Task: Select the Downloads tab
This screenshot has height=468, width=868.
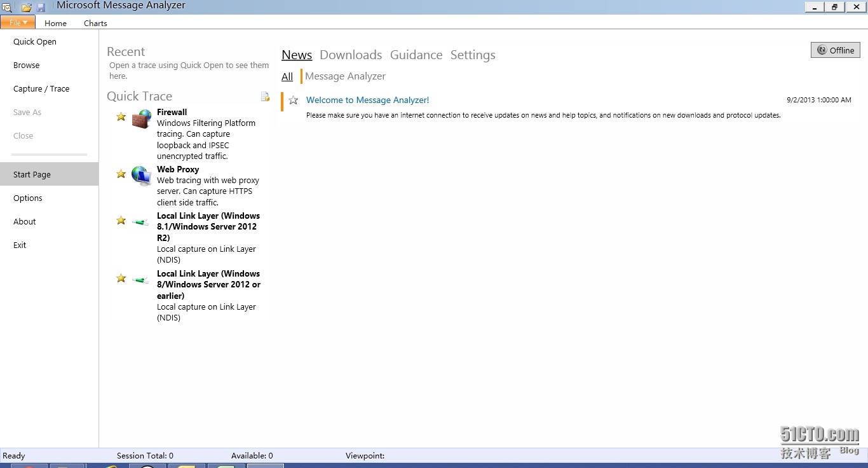Action: [x=351, y=55]
